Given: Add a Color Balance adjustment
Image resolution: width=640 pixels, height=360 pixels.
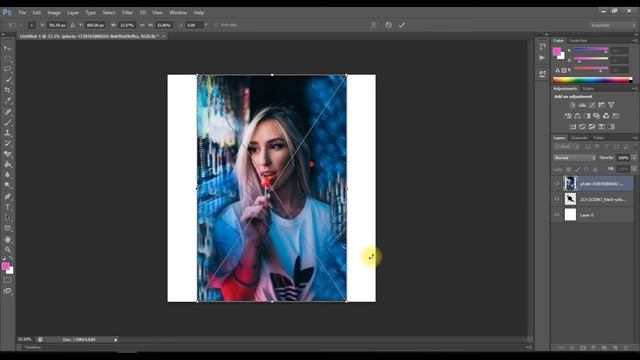Looking at the screenshot, I should point(577,116).
